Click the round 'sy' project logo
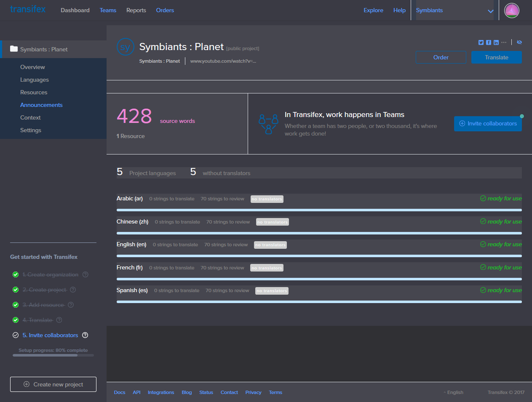This screenshot has width=532, height=402. click(x=125, y=47)
